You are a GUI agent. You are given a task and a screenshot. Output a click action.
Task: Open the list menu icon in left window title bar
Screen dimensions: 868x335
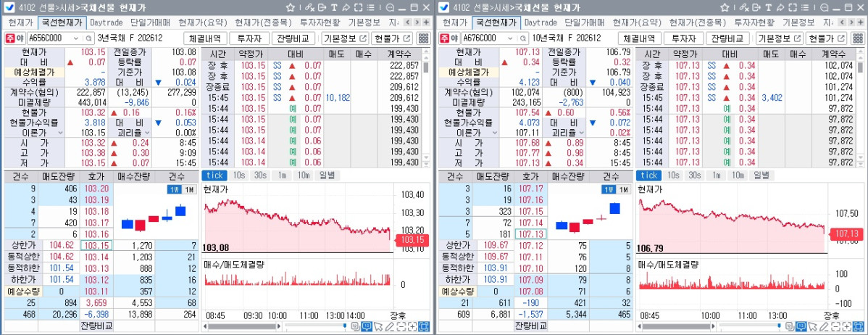coord(370,7)
